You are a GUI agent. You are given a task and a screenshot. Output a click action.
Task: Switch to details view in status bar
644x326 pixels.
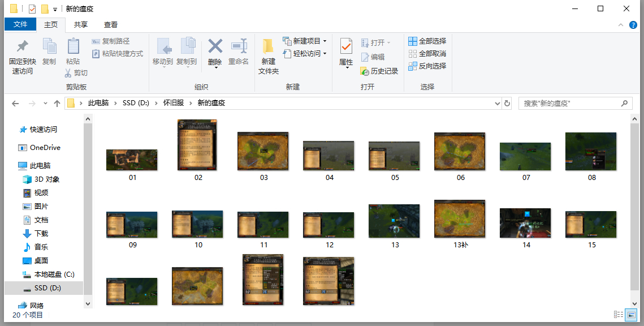(618, 315)
